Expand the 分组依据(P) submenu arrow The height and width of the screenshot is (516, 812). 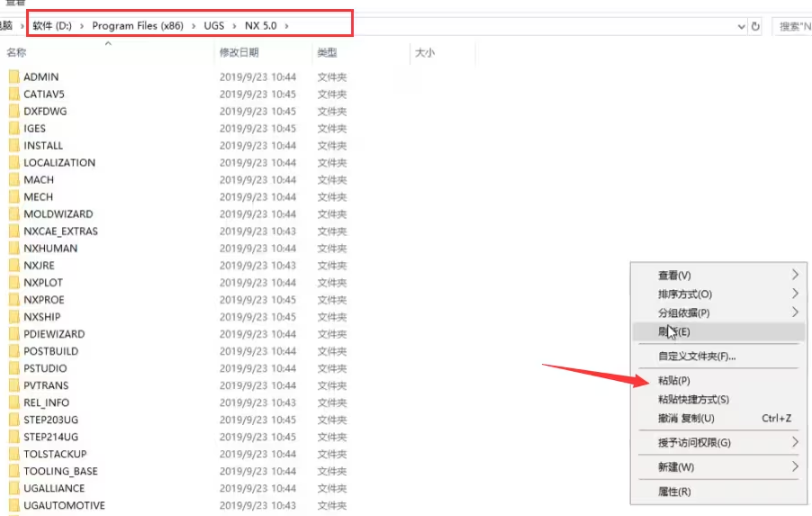(x=795, y=312)
